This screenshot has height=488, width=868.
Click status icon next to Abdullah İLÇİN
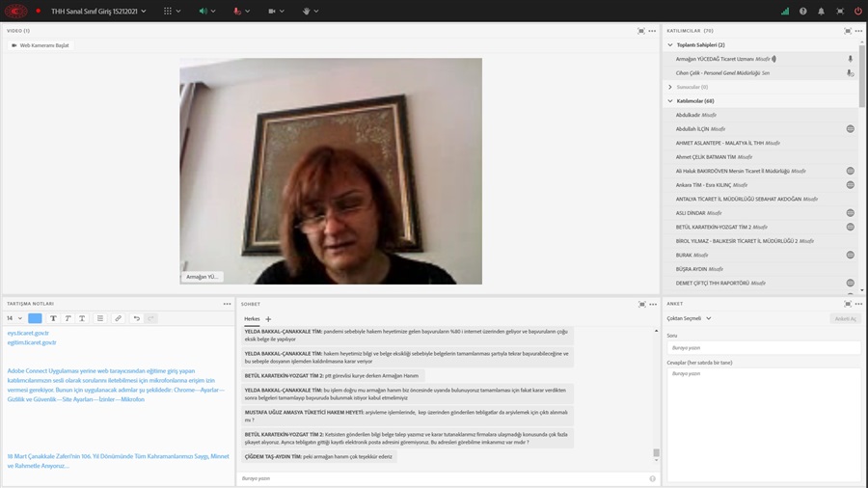(851, 129)
